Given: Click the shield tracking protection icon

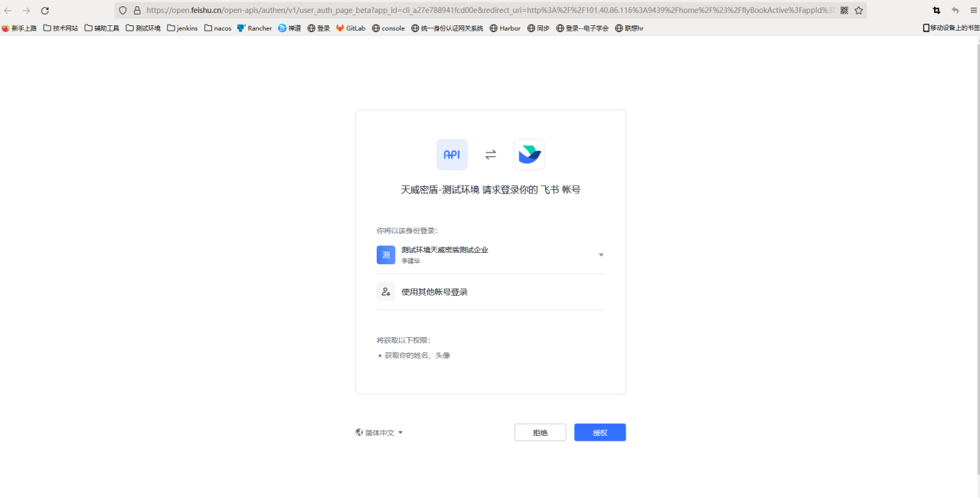Looking at the screenshot, I should [122, 11].
